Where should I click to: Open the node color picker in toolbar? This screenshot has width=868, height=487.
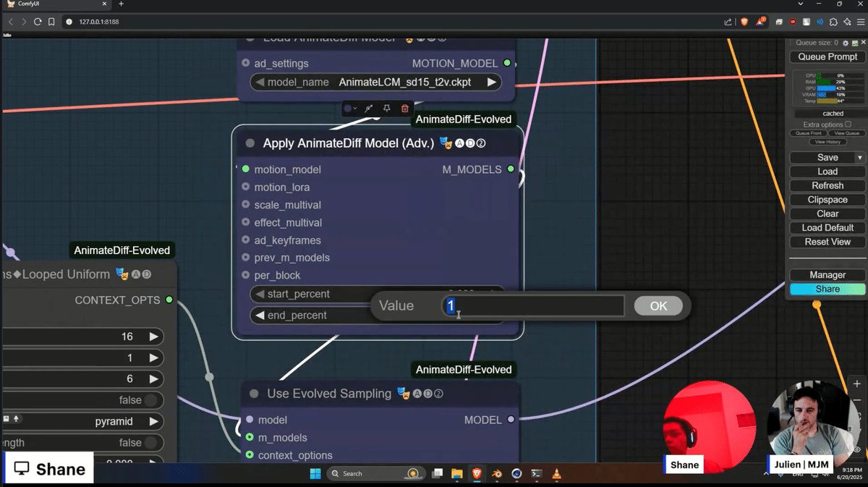click(350, 109)
